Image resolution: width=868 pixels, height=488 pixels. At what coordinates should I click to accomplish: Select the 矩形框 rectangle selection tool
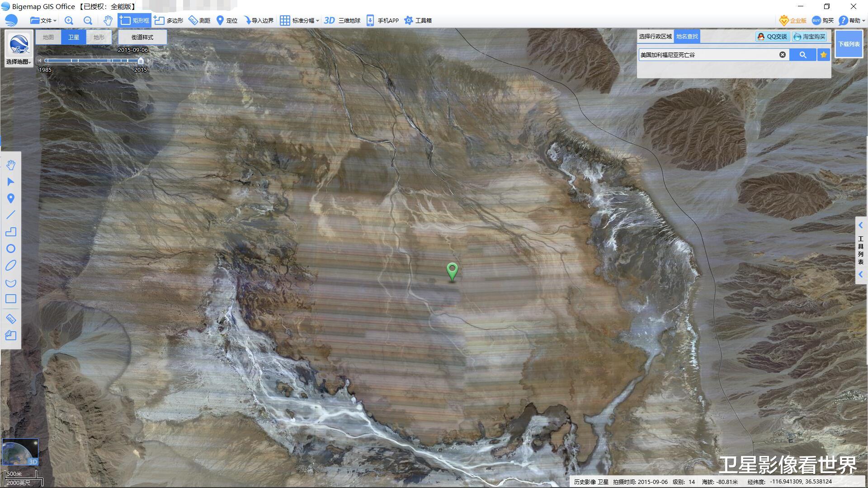pos(135,20)
